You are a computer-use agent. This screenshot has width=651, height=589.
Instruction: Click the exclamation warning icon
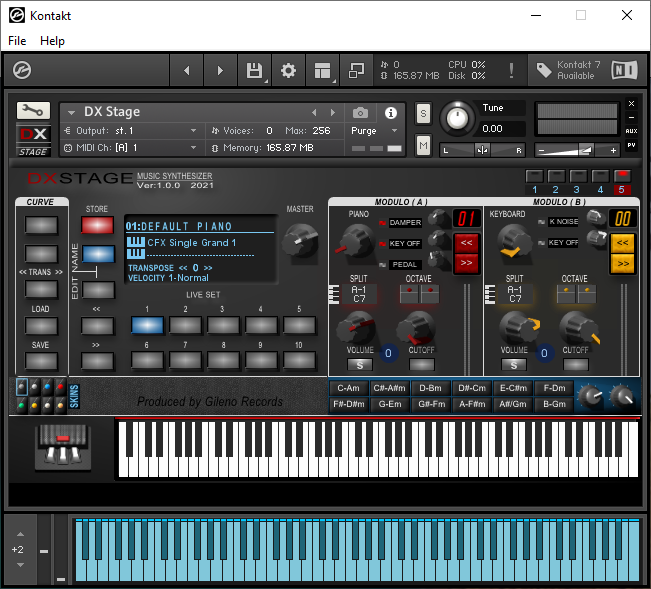(511, 71)
